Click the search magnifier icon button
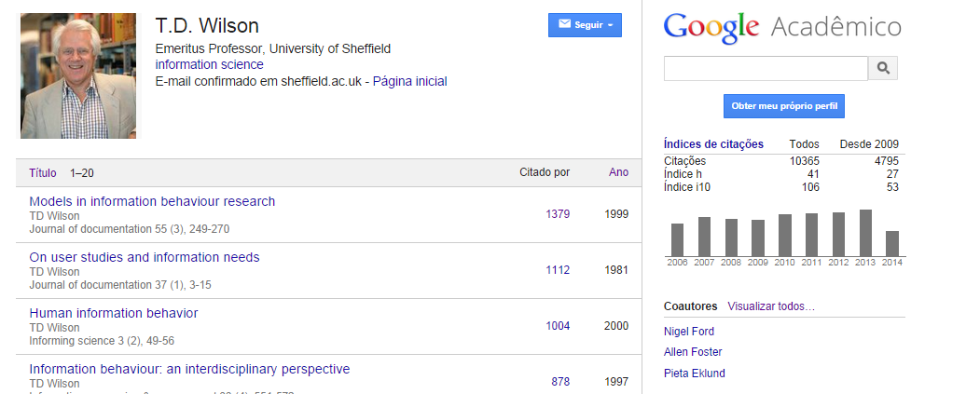The width and height of the screenshot is (980, 394). pos(882,68)
